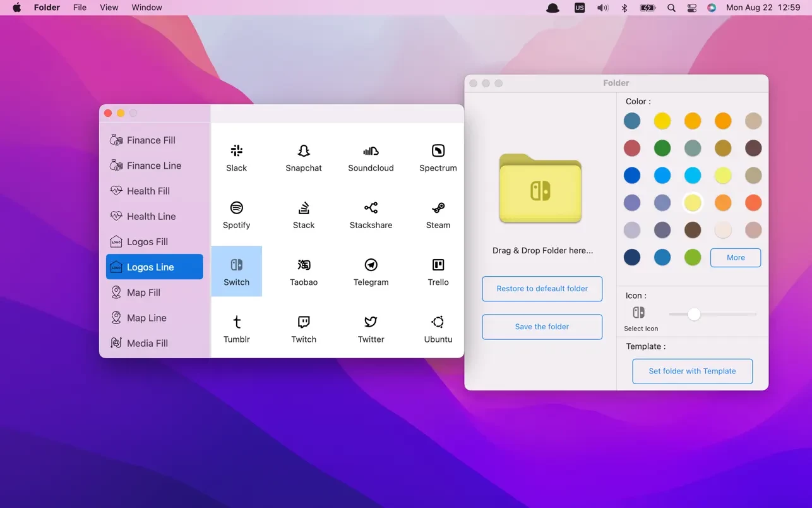Viewport: 812px width, 508px height.
Task: Pick the Twitter bird icon
Action: [x=371, y=327]
